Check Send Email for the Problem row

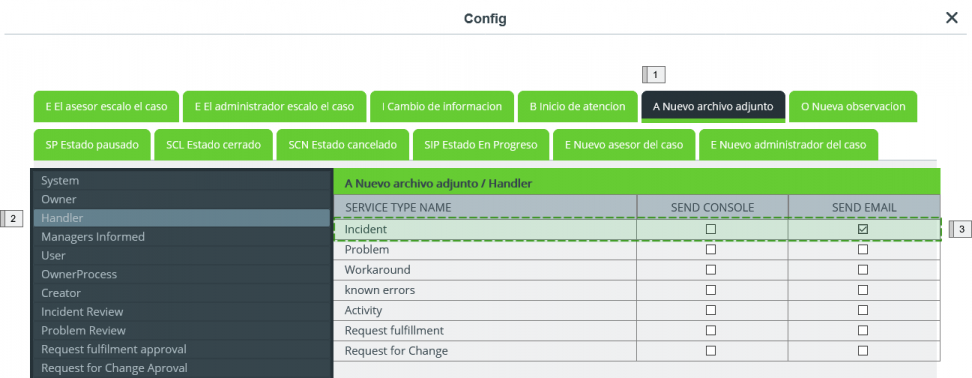pos(863,250)
